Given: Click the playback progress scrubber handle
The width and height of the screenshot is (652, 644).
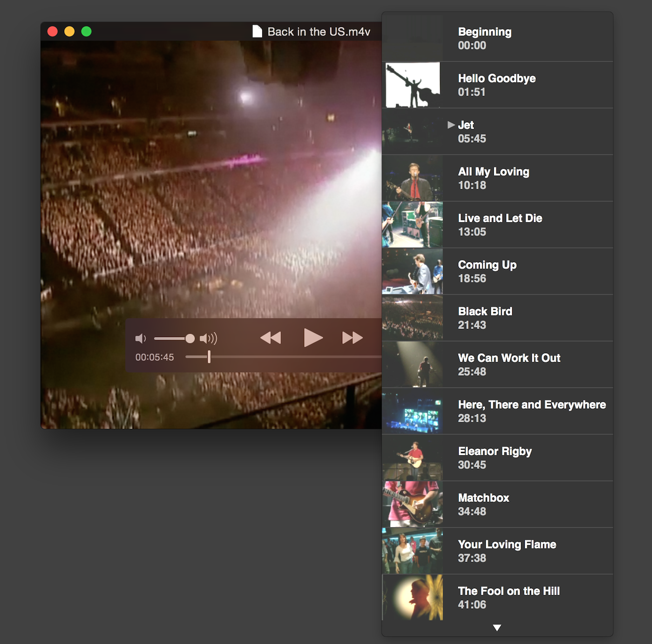Looking at the screenshot, I should [209, 357].
